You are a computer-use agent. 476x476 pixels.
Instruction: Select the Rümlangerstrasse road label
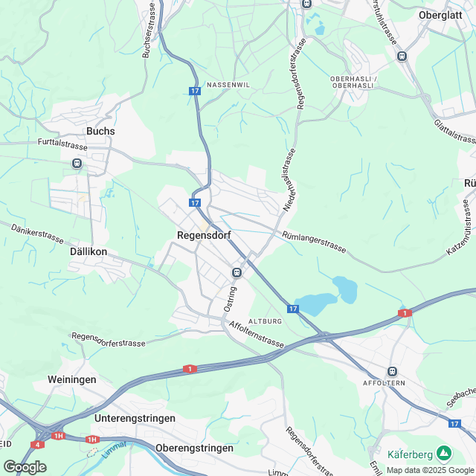pos(314,242)
